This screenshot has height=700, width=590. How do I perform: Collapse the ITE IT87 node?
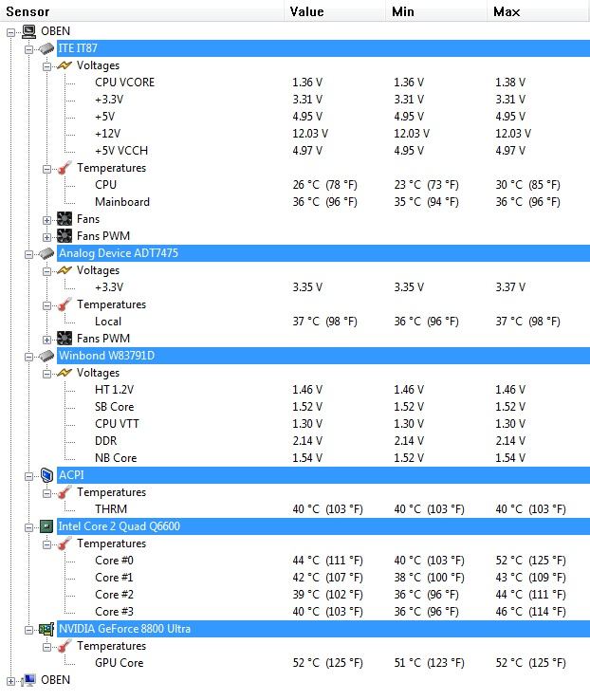28,49
